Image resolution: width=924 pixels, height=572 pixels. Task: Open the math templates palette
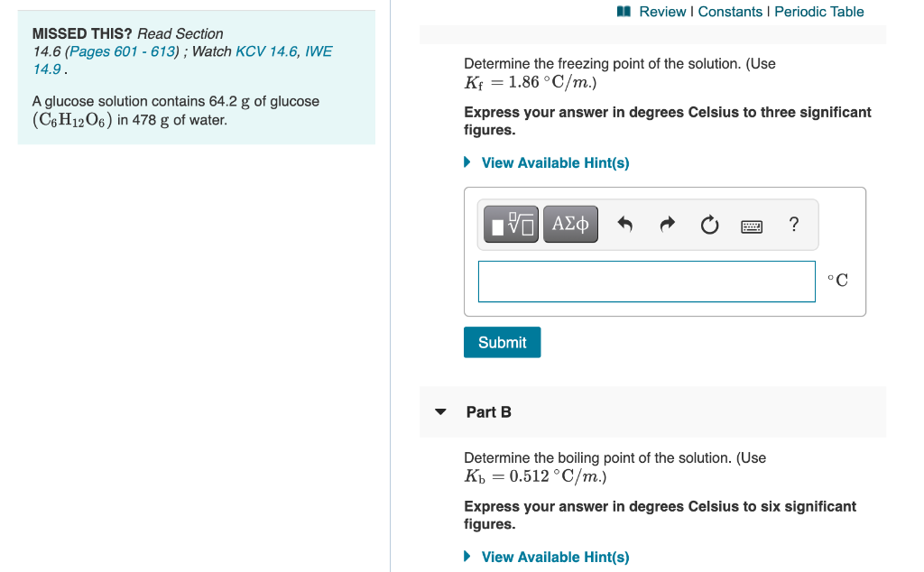click(509, 224)
